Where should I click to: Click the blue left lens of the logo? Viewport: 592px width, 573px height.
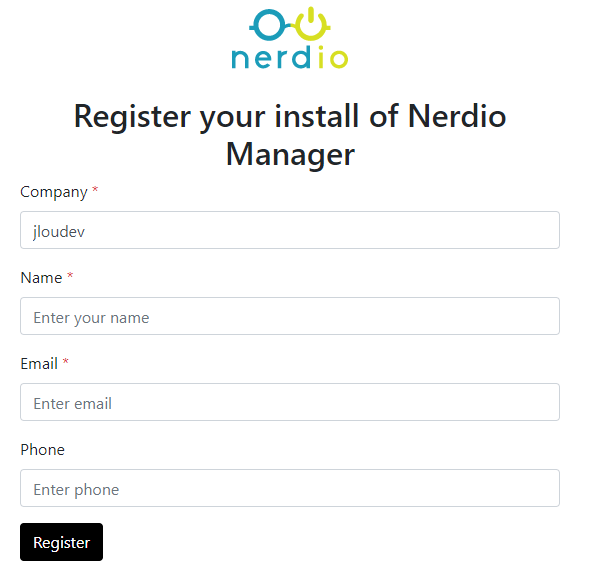(269, 25)
